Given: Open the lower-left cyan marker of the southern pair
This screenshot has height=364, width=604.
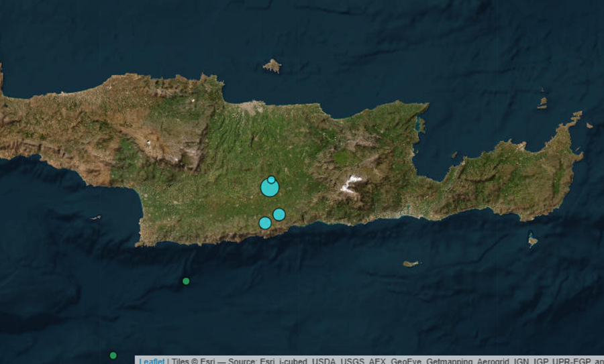Looking at the screenshot, I should pos(265,223).
